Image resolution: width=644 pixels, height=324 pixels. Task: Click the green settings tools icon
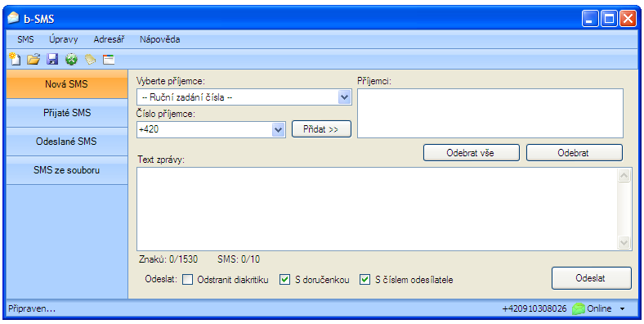point(71,60)
